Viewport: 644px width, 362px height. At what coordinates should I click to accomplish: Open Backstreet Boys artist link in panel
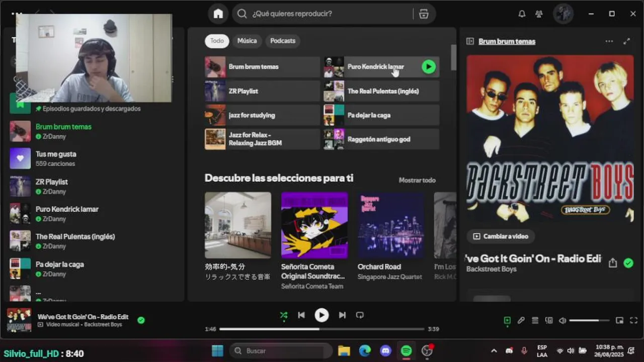pos(491,269)
